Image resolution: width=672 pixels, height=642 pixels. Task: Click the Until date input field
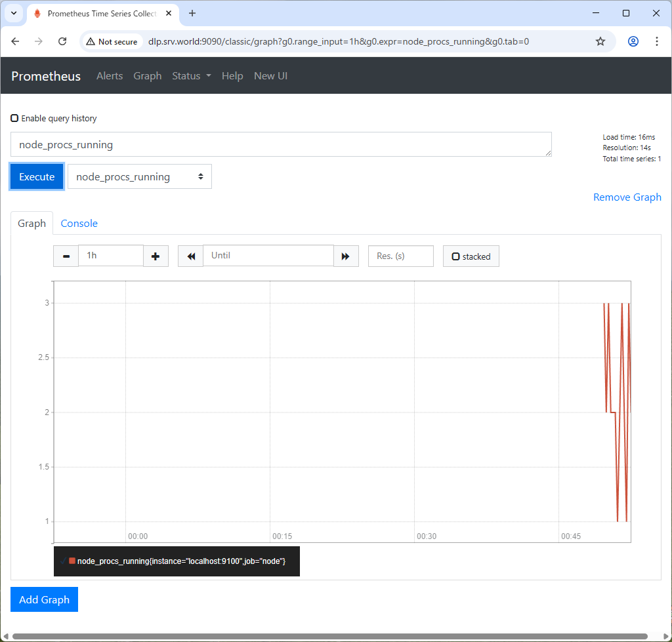point(268,256)
